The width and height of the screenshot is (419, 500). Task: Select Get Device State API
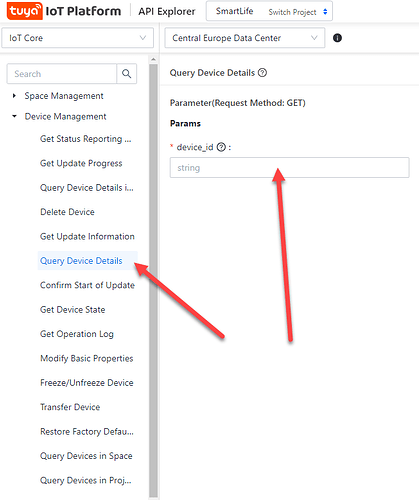(73, 310)
